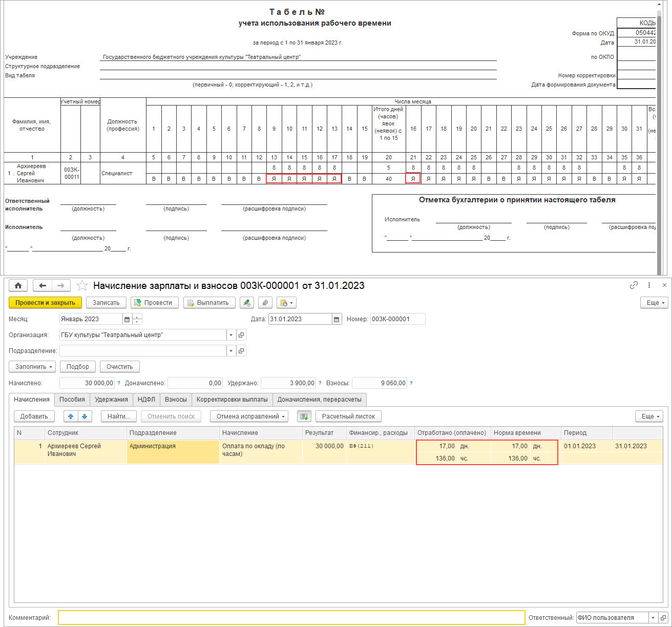The width and height of the screenshot is (672, 627).
Task: Move the row down with blue arrow
Action: tap(85, 416)
